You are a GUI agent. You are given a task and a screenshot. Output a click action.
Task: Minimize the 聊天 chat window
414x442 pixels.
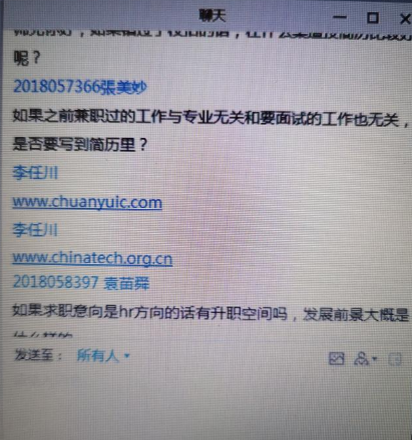click(x=340, y=17)
